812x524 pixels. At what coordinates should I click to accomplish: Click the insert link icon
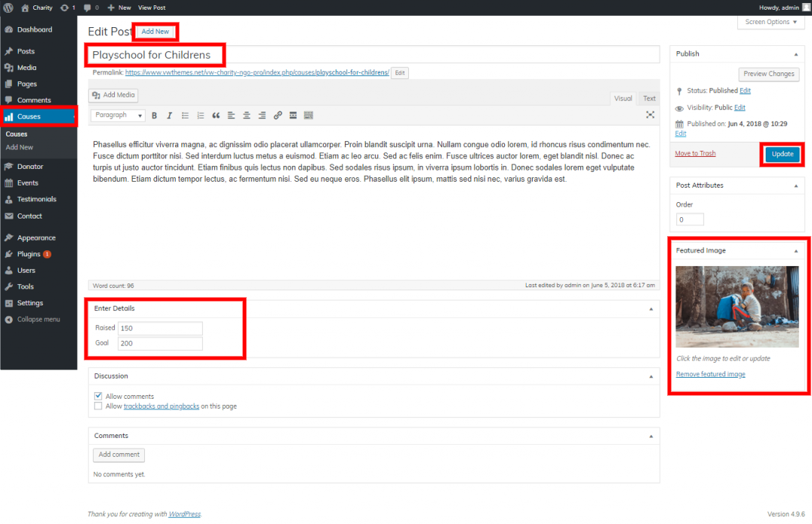(278, 115)
